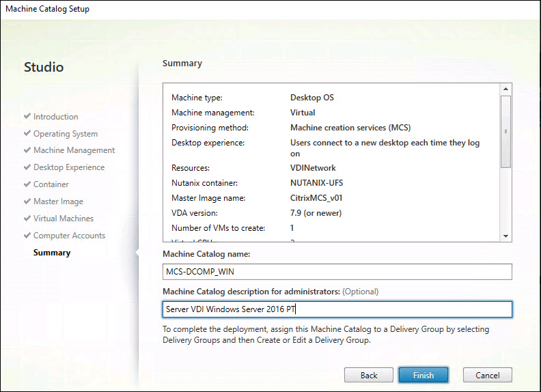Navigate to the Master Image step
The image size is (541, 392).
point(58,201)
